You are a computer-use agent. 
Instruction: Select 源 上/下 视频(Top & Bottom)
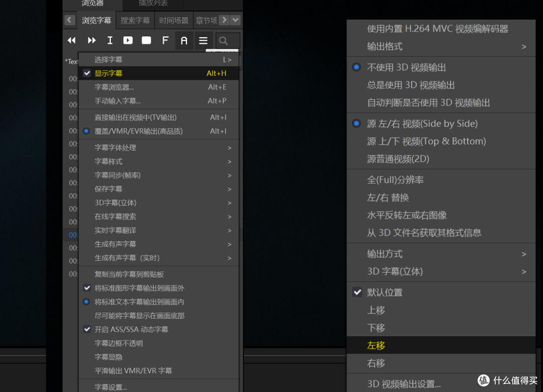(441, 141)
